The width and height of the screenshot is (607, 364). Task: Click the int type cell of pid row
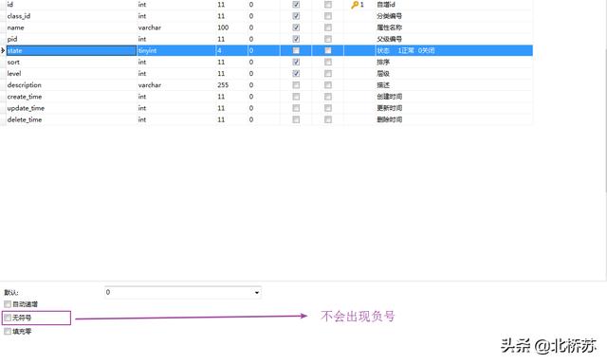coord(176,39)
